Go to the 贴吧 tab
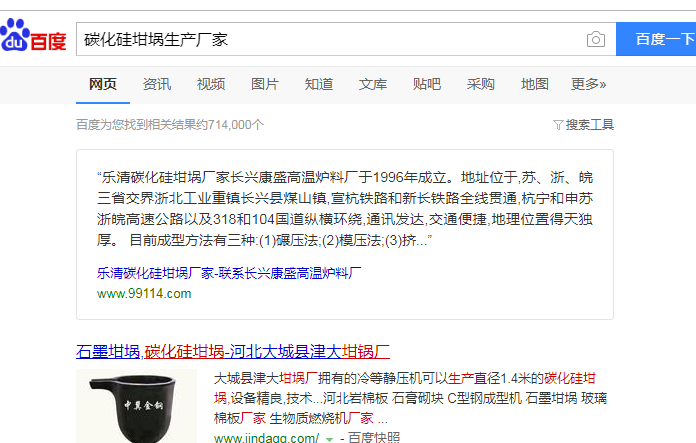Image resolution: width=696 pixels, height=443 pixels. [x=427, y=84]
